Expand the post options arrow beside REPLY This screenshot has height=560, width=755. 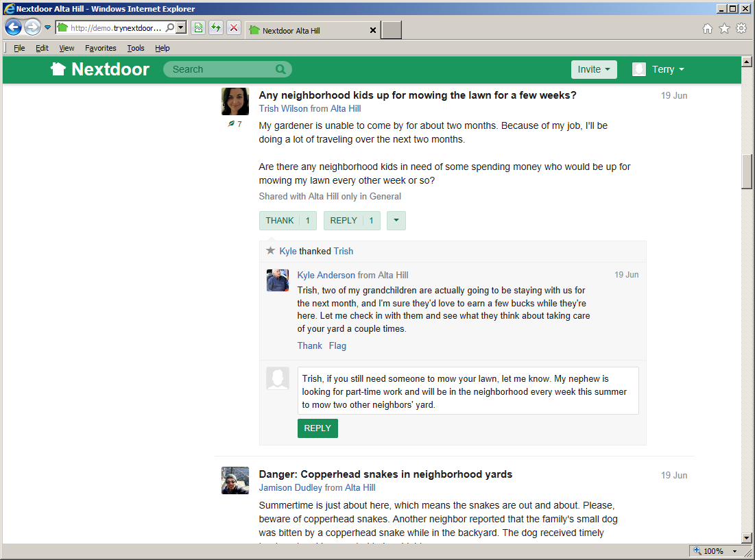(396, 221)
